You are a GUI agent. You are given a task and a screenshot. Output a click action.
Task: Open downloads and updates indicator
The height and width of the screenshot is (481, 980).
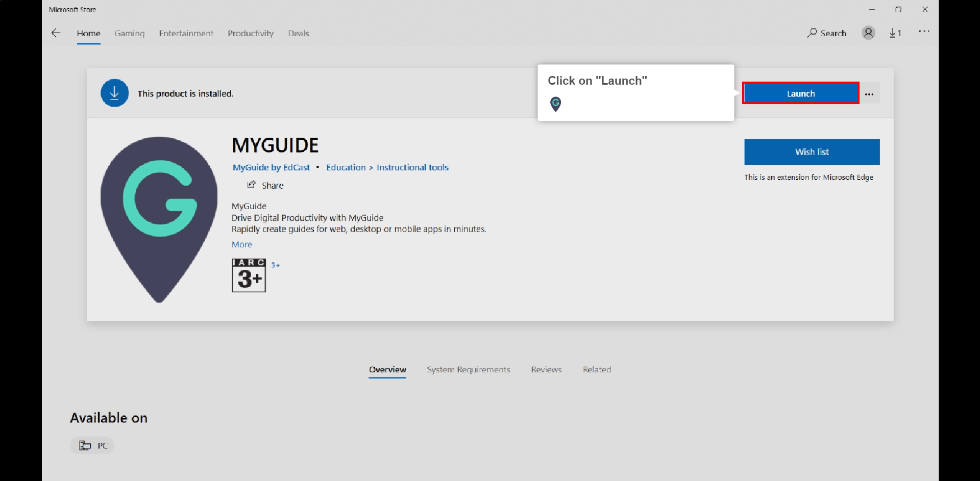click(x=895, y=33)
